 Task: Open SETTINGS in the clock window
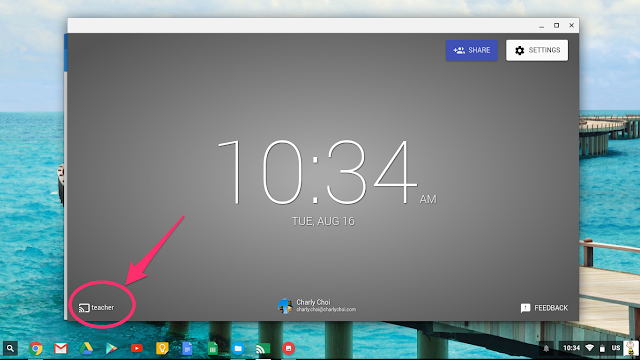(537, 50)
